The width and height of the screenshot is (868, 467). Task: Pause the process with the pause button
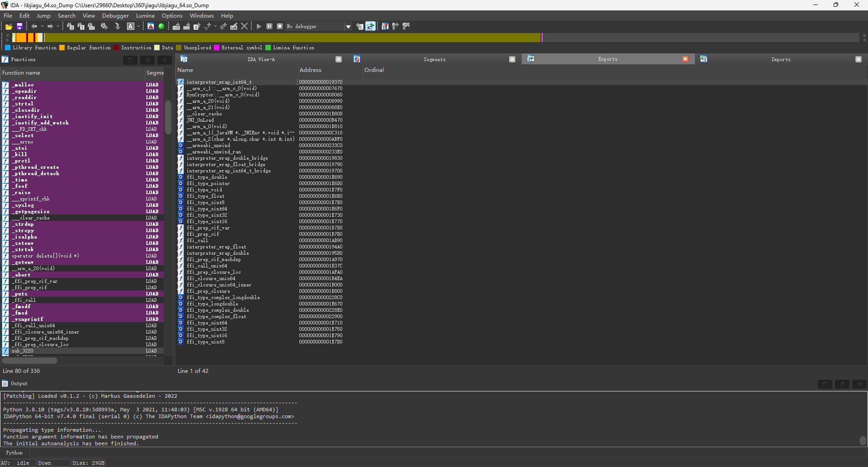(x=269, y=27)
